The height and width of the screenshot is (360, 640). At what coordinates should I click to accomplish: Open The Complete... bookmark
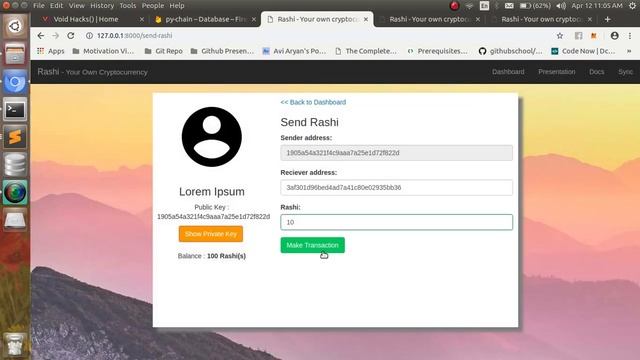point(366,51)
